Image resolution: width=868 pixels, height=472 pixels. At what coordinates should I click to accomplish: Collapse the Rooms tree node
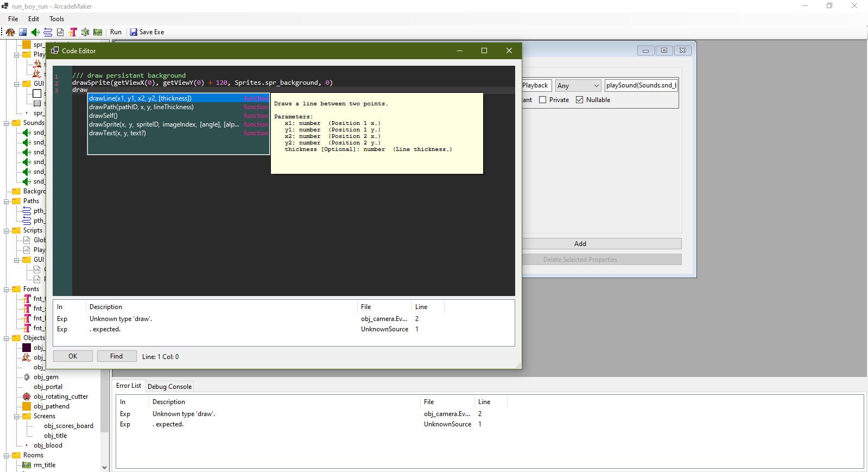(7, 456)
